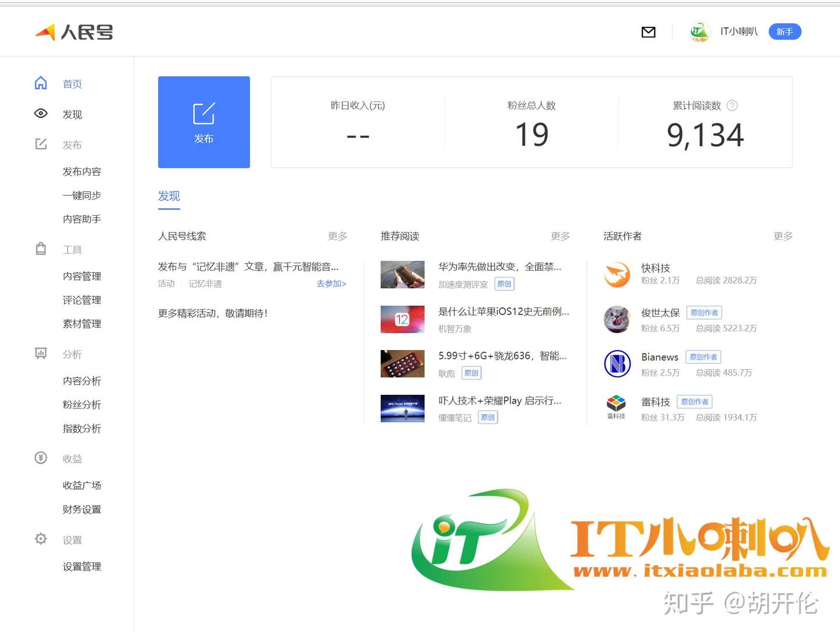Click the 快科技 author name
This screenshot has height=637, width=840.
(656, 268)
